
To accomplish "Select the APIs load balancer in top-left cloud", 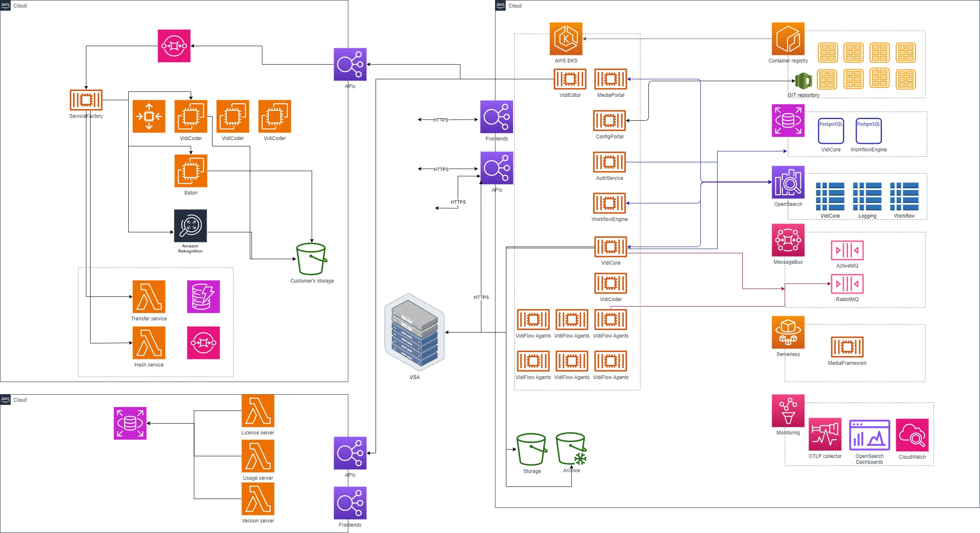I will tap(350, 64).
